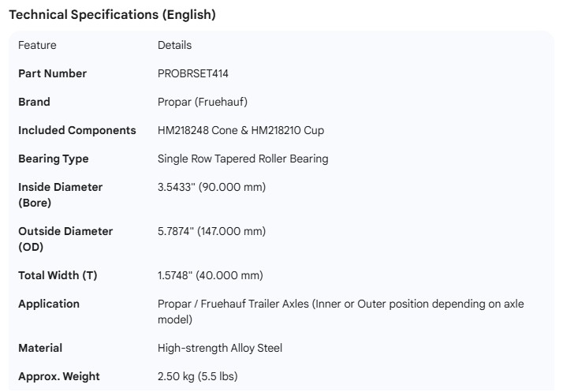This screenshot has height=392, width=563.
Task: Select the Outside Diameter (OD) label
Action: [65, 239]
